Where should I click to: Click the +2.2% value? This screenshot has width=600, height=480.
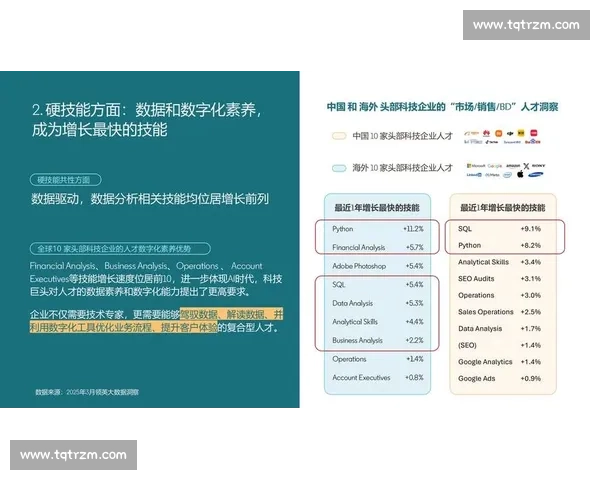pos(414,340)
